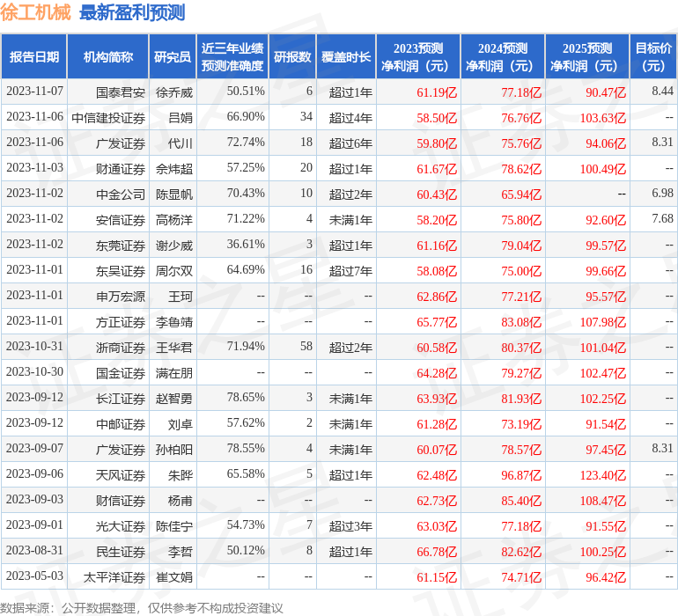Click the 2023 profit value 65.77亿
The width and height of the screenshot is (678, 616).
[x=437, y=322]
